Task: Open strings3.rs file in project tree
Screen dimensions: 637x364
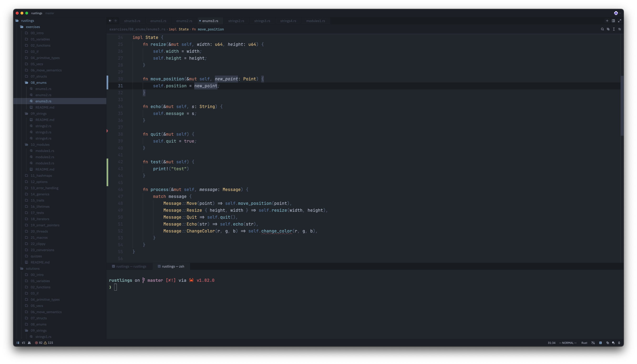Action: point(43,132)
